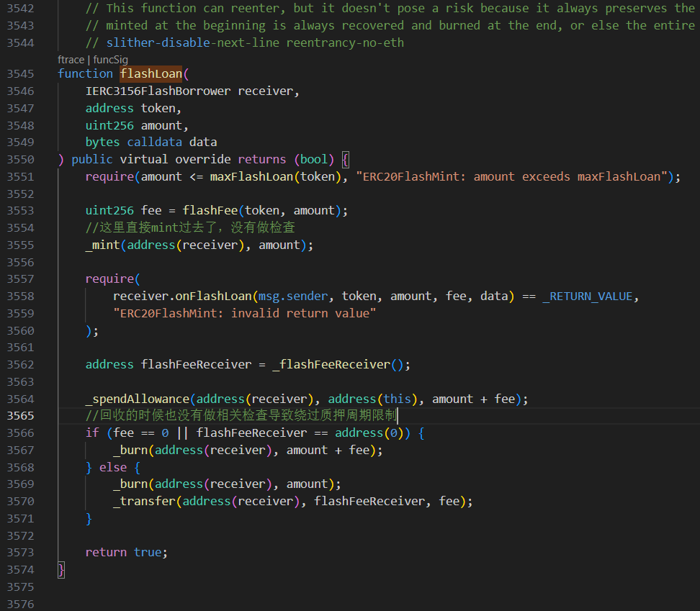This screenshot has height=611, width=700.
Task: Click line number 3545 in gutter
Action: 21,74
